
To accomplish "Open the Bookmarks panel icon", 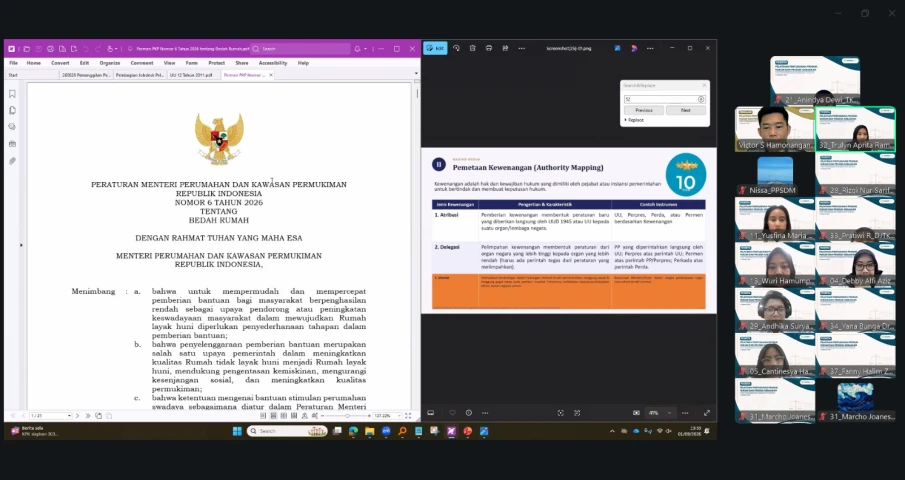I will point(12,94).
